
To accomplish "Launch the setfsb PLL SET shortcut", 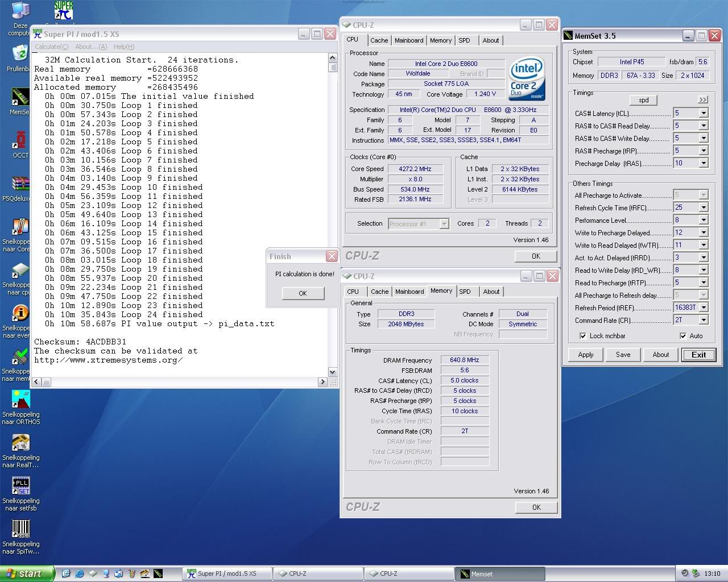I will (x=20, y=486).
